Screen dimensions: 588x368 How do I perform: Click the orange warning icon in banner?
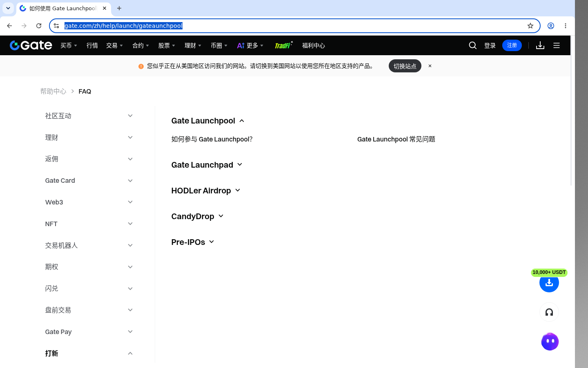point(141,66)
